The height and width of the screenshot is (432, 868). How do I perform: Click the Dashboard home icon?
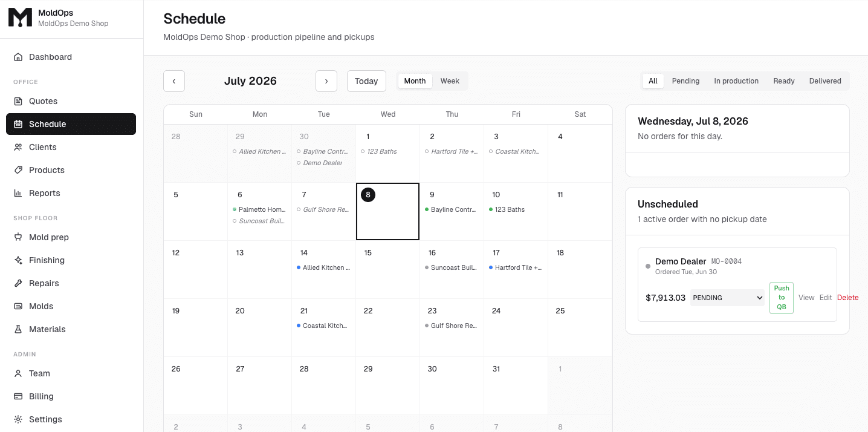coord(18,57)
